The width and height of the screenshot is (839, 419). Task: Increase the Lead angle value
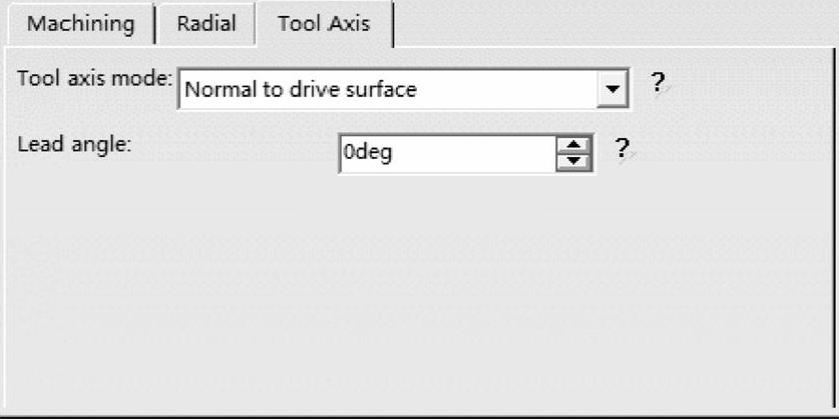pos(574,146)
